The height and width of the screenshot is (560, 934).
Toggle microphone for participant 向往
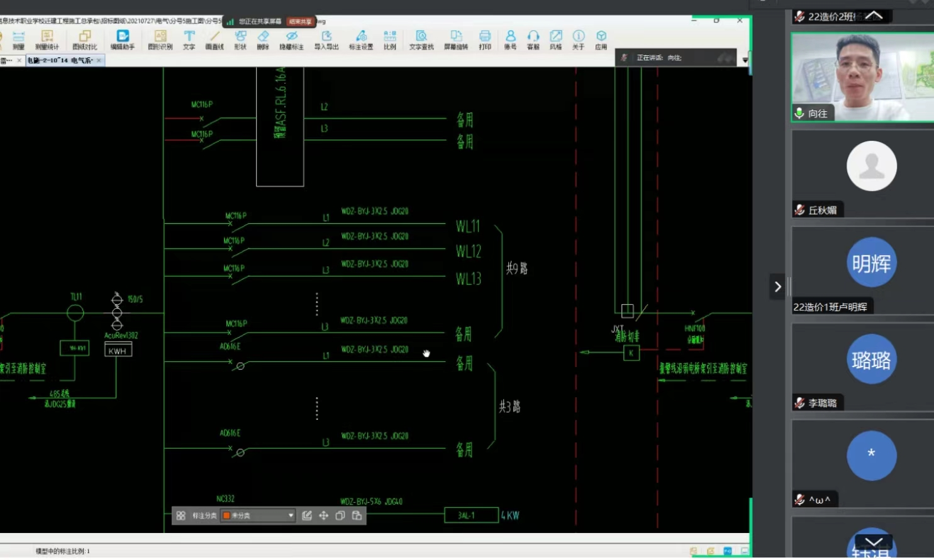click(799, 113)
